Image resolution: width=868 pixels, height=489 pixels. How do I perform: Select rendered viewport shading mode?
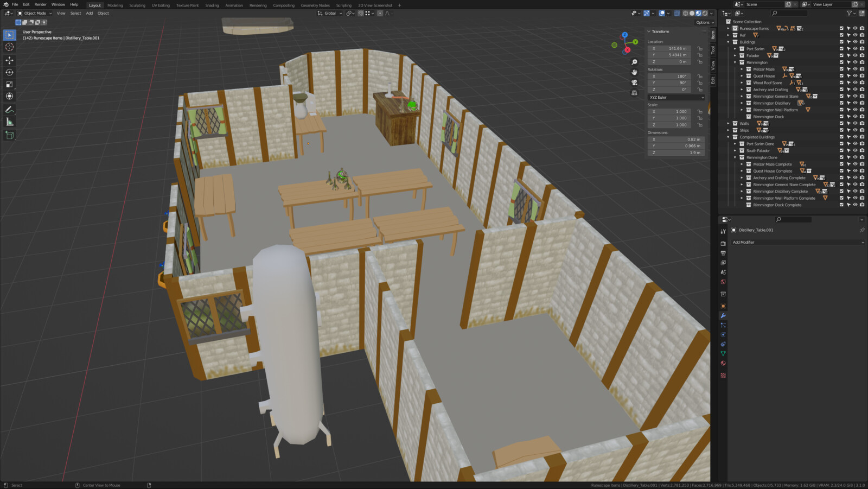tap(705, 13)
